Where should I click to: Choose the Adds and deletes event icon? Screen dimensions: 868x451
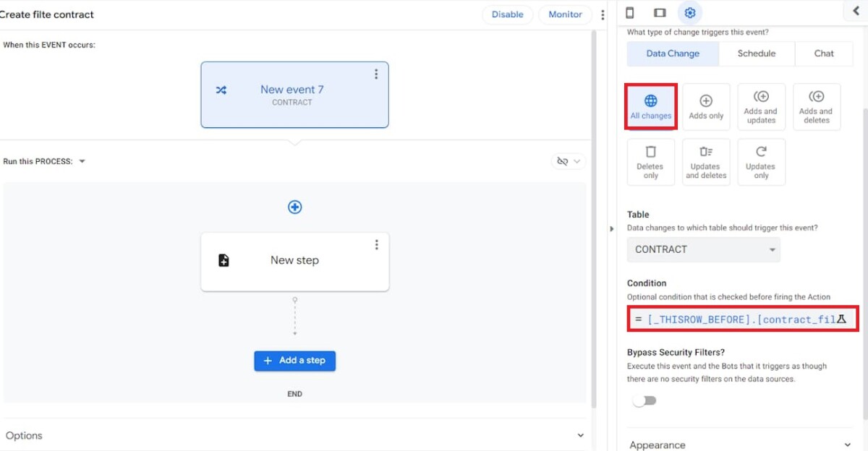(x=817, y=106)
